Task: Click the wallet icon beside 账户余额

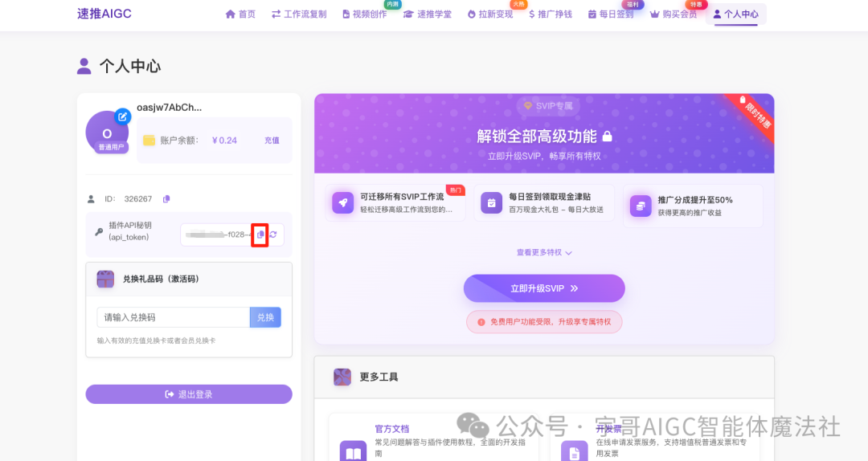Action: coord(149,141)
